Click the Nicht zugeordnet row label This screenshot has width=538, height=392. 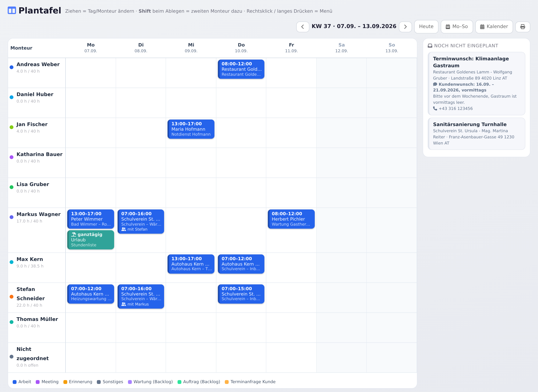pyautogui.click(x=32, y=354)
